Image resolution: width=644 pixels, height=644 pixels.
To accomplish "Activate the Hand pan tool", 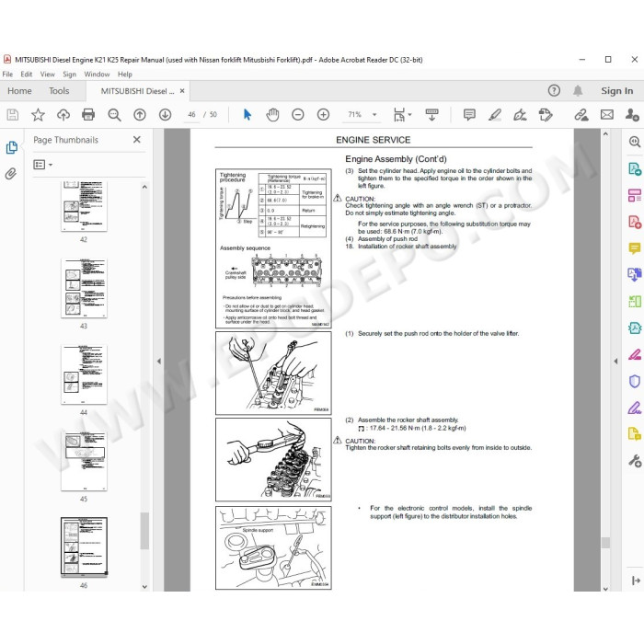I will tap(272, 115).
